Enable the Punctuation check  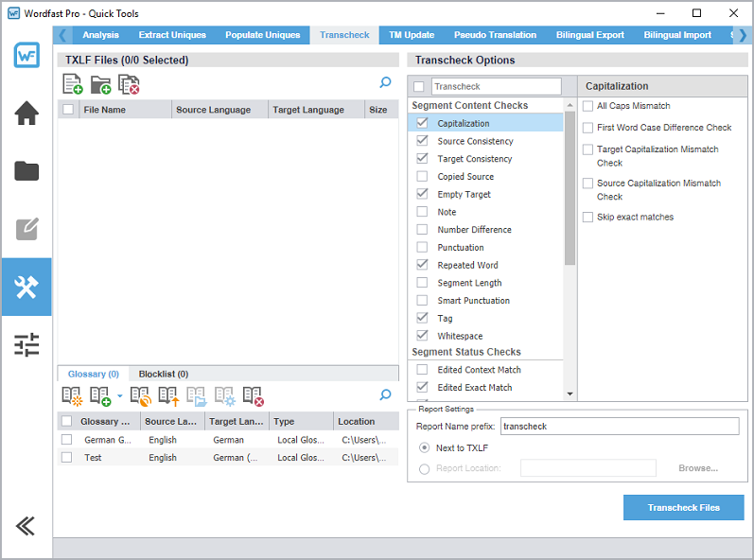pyautogui.click(x=422, y=248)
